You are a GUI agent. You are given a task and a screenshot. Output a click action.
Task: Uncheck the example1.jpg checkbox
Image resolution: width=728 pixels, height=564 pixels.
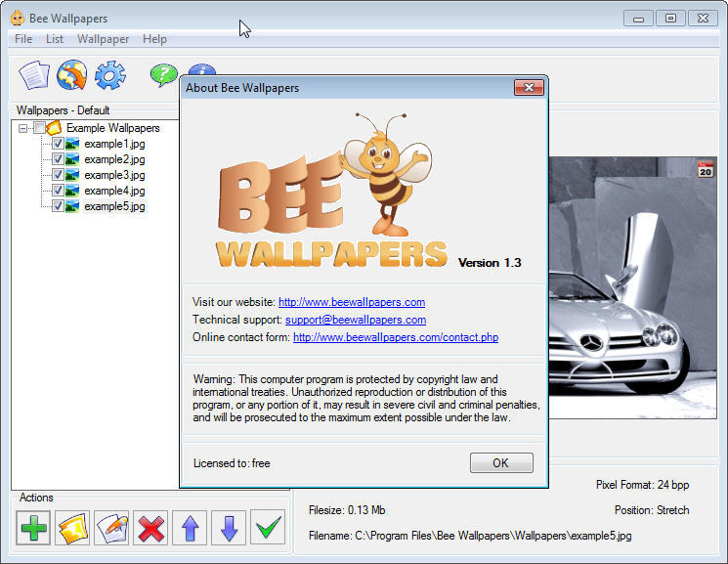pyautogui.click(x=58, y=143)
